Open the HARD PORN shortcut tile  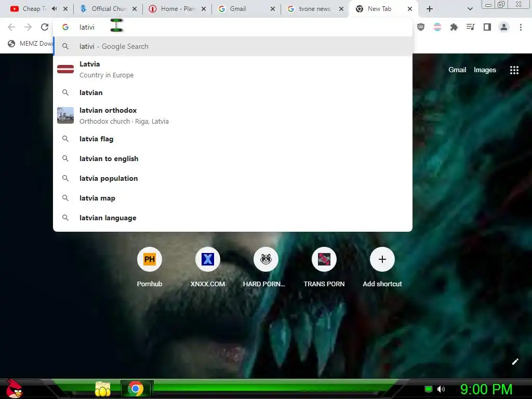click(265, 268)
